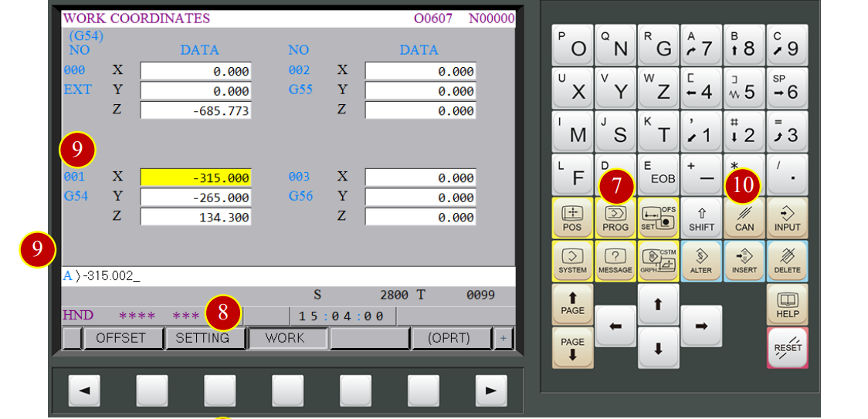This screenshot has width=868, height=419.
Task: Click the clock display 15:04:00
Action: pyautogui.click(x=343, y=316)
